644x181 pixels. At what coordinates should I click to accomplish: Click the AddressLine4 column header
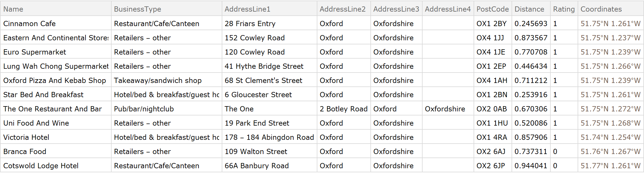tap(447, 9)
